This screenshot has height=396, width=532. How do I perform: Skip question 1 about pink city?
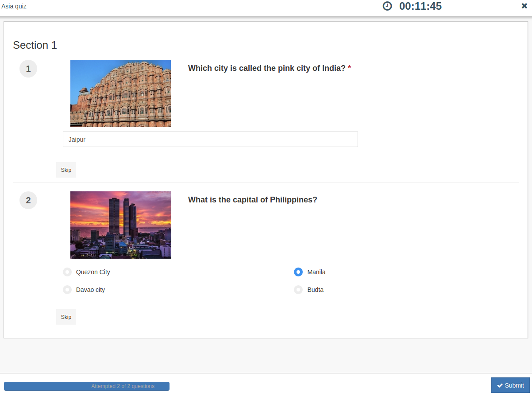pos(66,170)
